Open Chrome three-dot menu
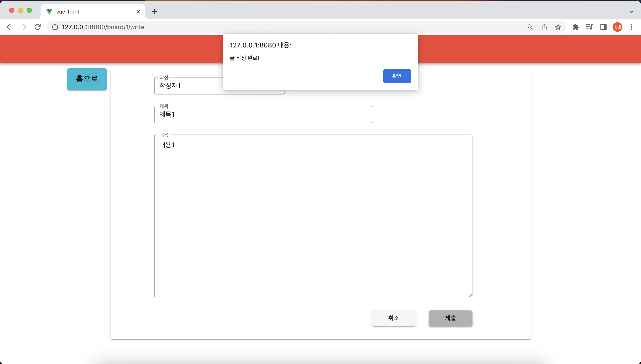The height and width of the screenshot is (364, 641). [x=631, y=27]
